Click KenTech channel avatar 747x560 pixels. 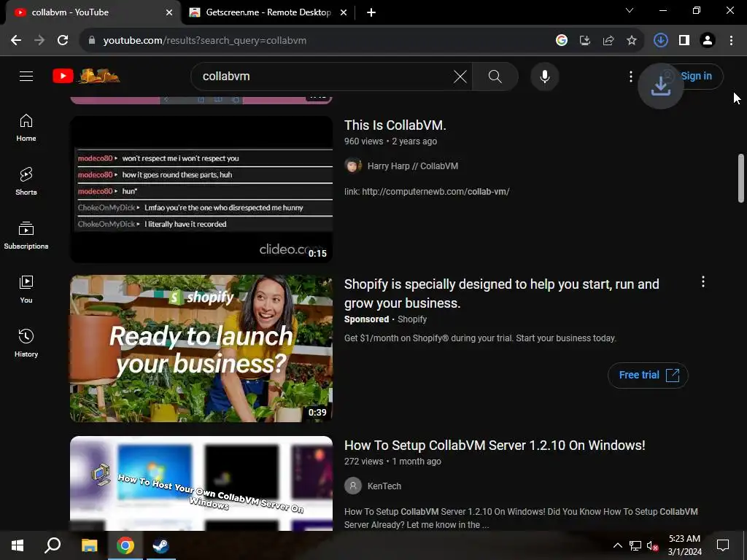pos(352,486)
